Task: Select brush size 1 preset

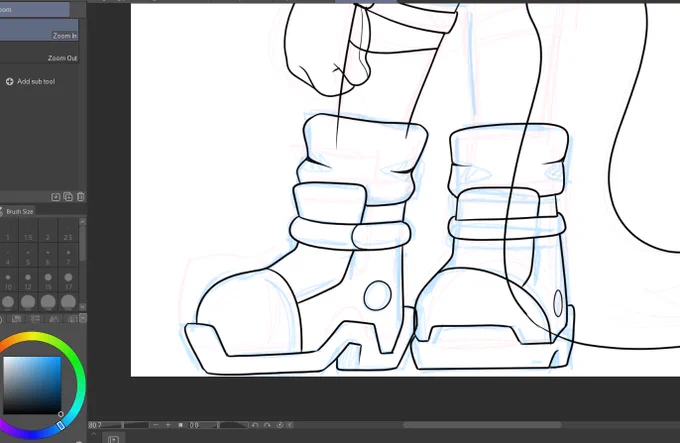Action: pyautogui.click(x=8, y=230)
